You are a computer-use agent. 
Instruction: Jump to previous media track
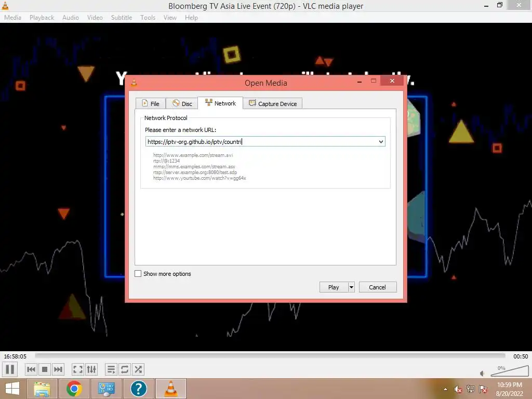[31, 369]
